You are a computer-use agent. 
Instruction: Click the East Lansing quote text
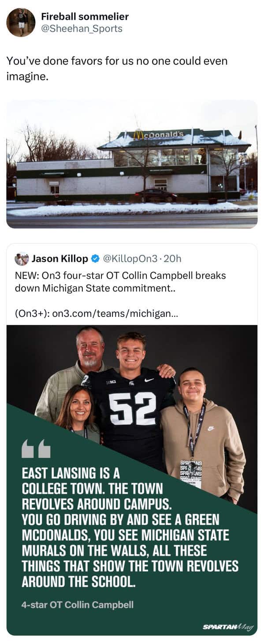130,527
